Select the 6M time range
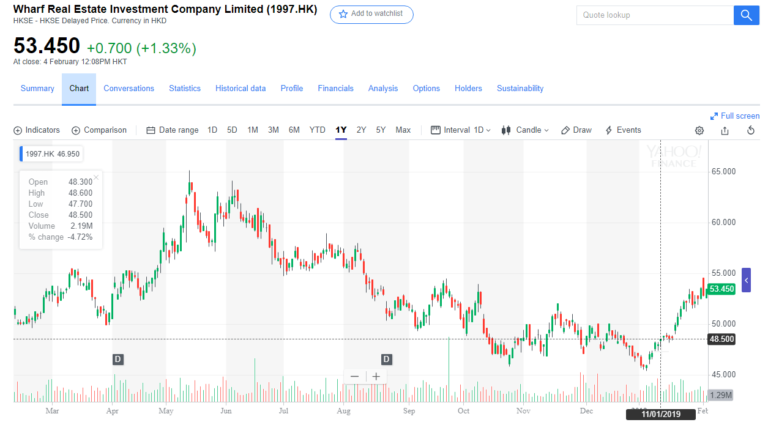 coord(294,130)
